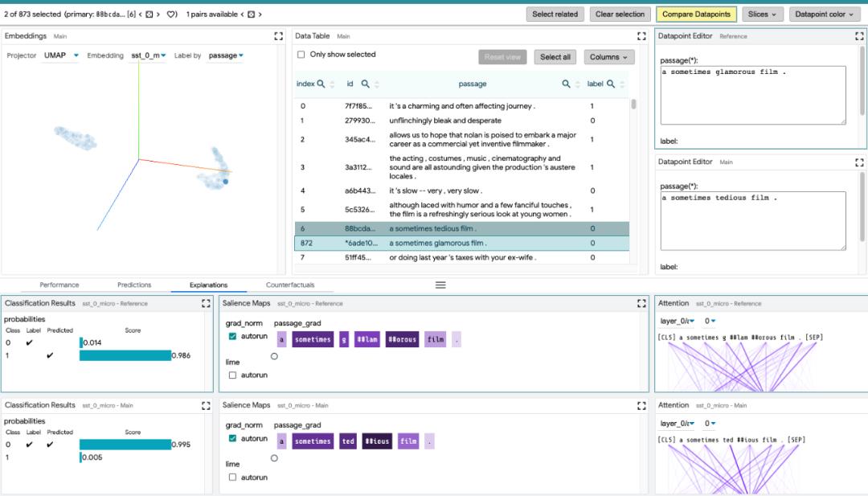Open the Label by passage dropdown
The image size is (868, 496).
point(226,55)
